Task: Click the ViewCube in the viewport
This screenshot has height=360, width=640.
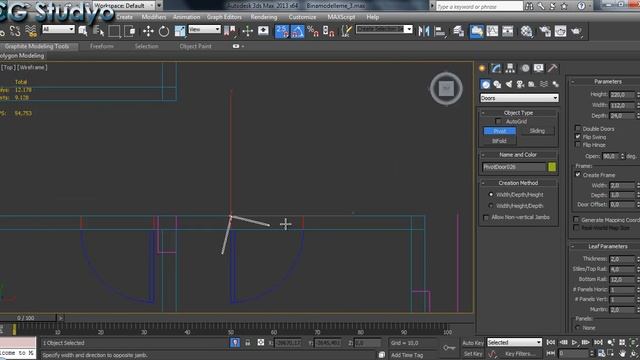Action: pos(446,88)
